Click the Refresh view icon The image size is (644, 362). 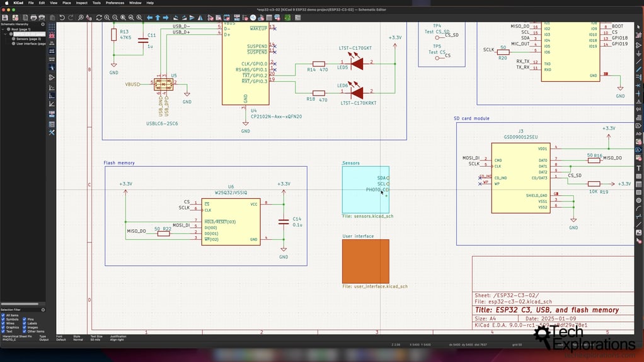point(99,18)
